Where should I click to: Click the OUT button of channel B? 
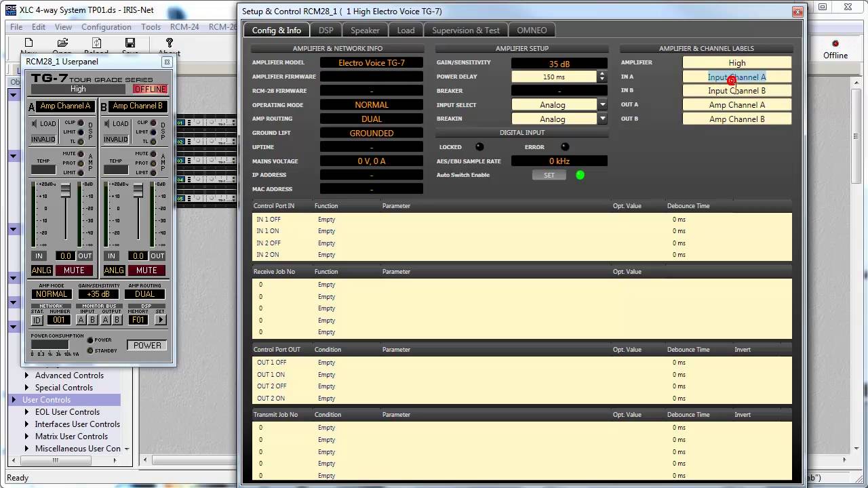(157, 256)
